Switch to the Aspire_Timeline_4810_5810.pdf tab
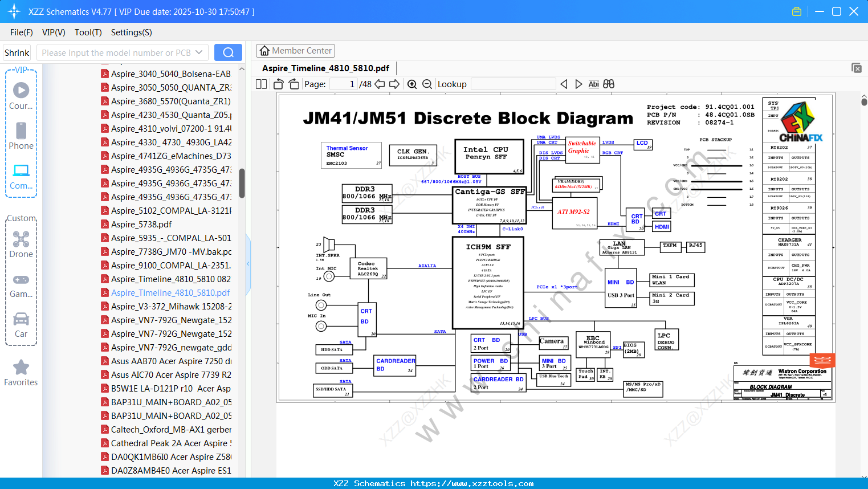 [x=325, y=68]
